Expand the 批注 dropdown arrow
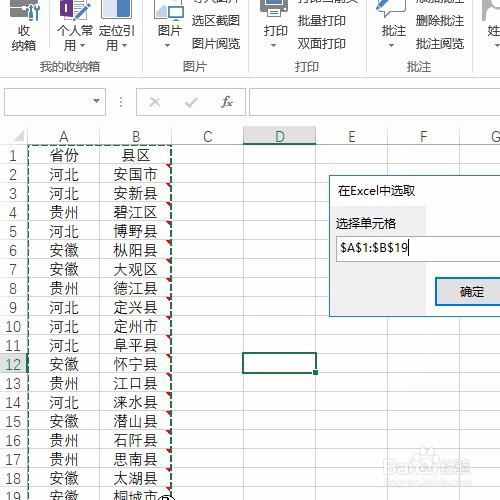The height and width of the screenshot is (500, 500). pyautogui.click(x=391, y=45)
